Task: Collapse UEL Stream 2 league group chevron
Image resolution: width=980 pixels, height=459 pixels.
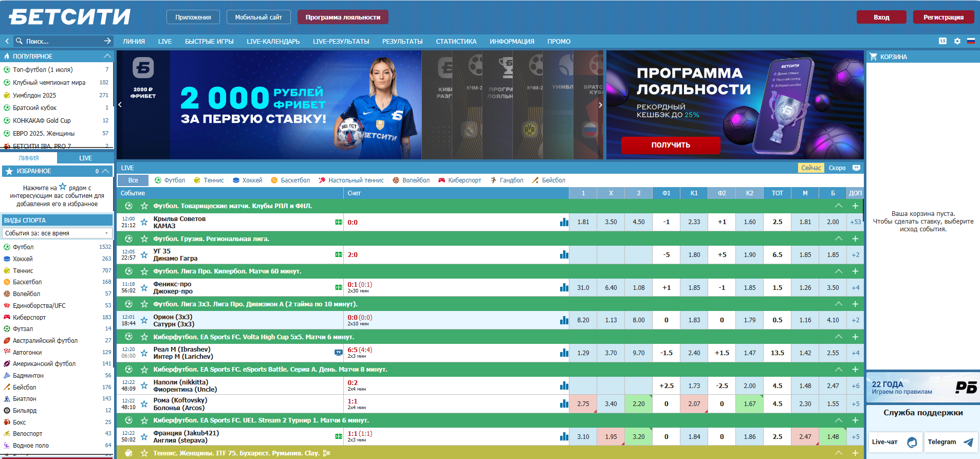Action: 839,420
